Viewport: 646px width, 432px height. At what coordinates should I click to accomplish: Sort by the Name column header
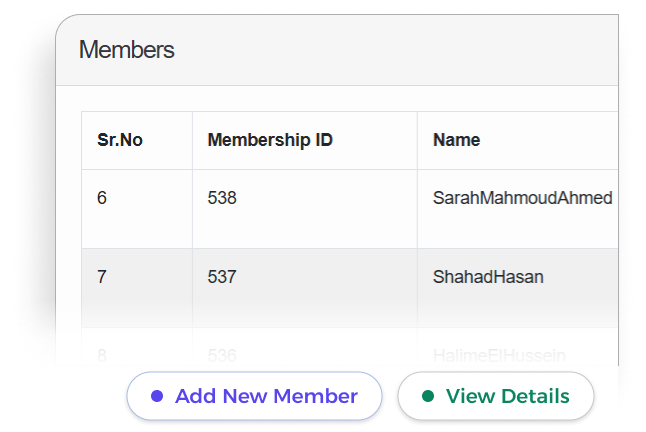point(456,140)
